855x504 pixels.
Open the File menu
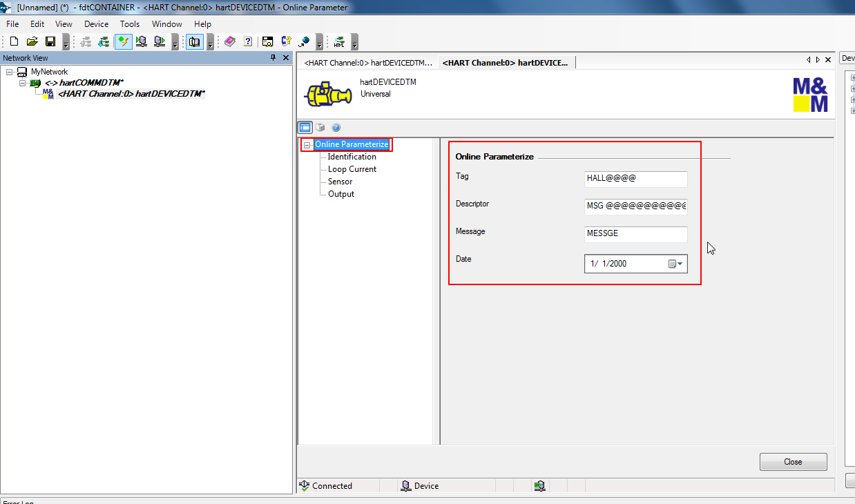pos(12,24)
